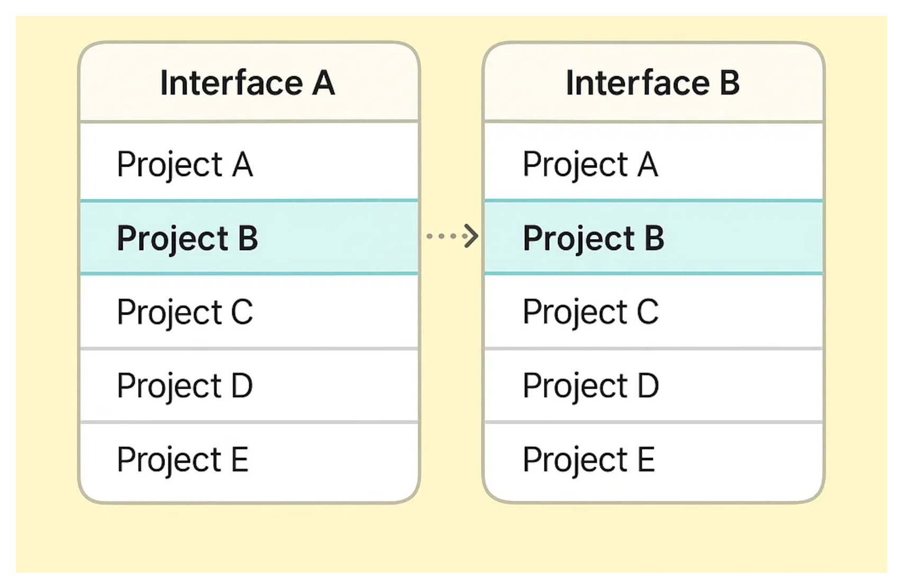The image size is (903, 588).
Task: Open Project E in Interface A
Action: coord(183,459)
